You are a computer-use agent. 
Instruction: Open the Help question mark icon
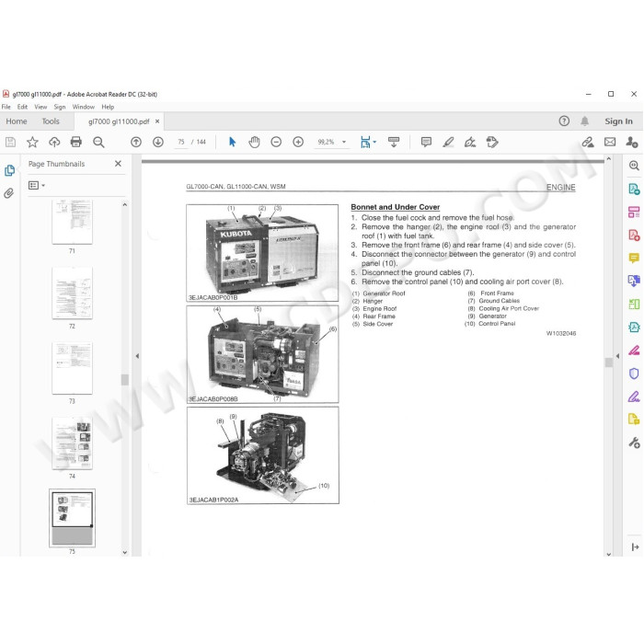[x=564, y=121]
